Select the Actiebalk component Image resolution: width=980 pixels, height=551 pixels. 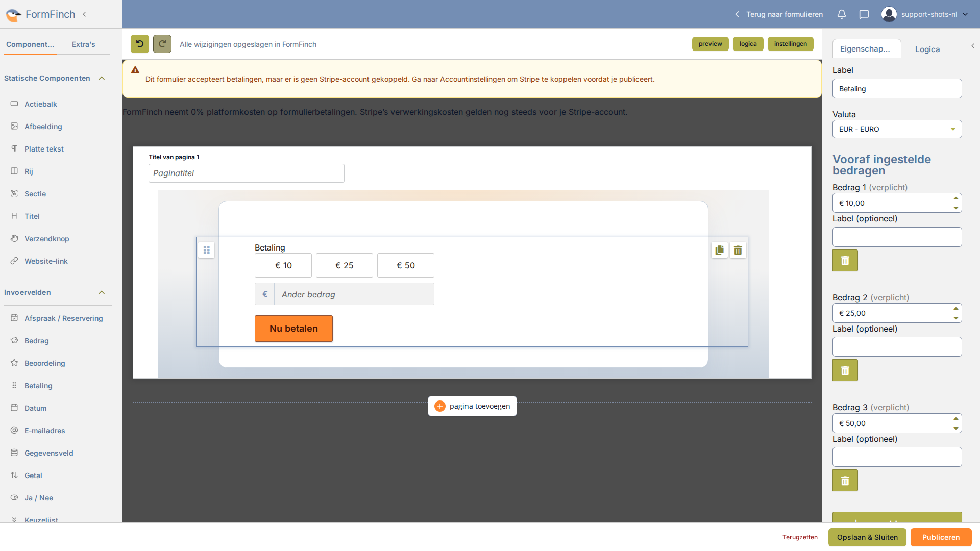point(41,104)
